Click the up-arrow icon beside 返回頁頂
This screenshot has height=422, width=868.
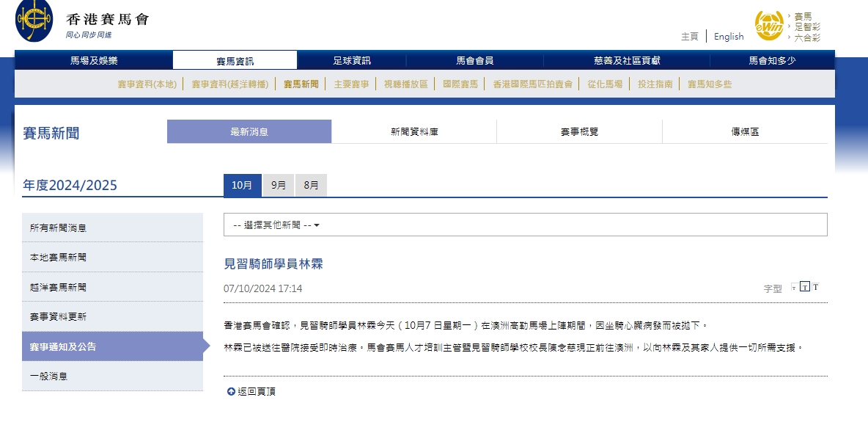(231, 392)
